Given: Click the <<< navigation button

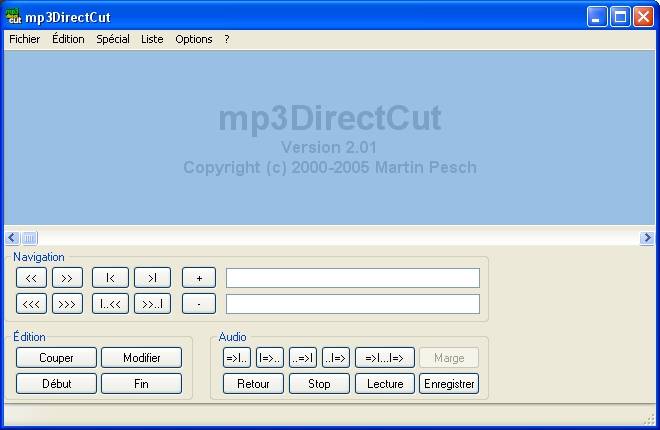Looking at the screenshot, I should (x=31, y=304).
